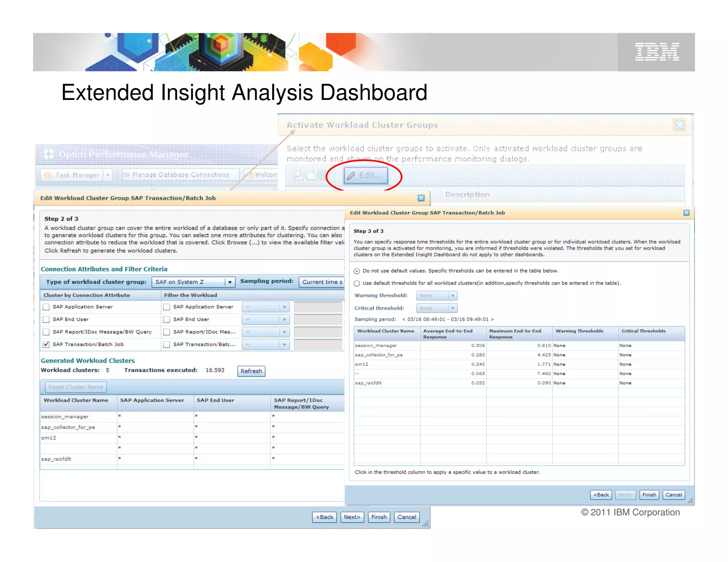Image resolution: width=728 pixels, height=562 pixels.
Task: Open the operator dropdown for SAP End User filter
Action: point(266,319)
